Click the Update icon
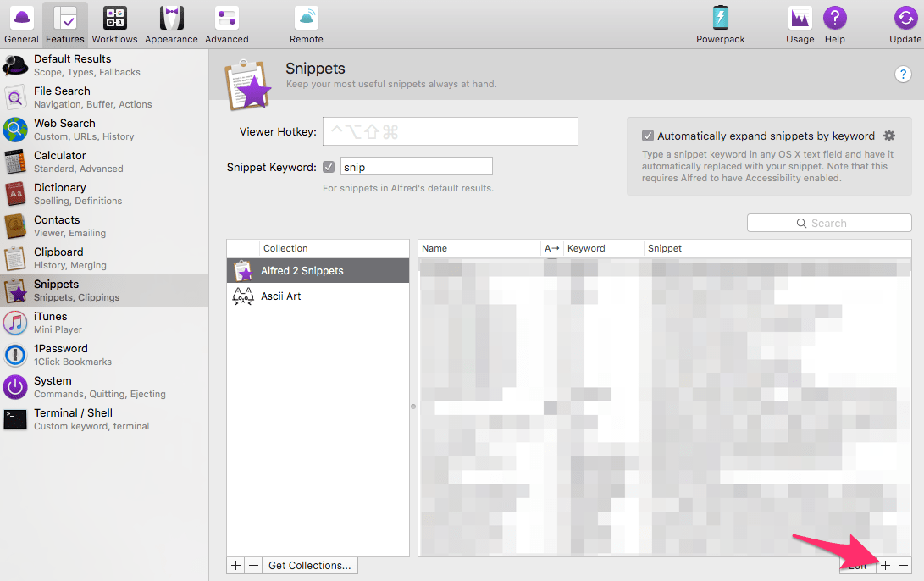This screenshot has width=924, height=581. [905, 24]
